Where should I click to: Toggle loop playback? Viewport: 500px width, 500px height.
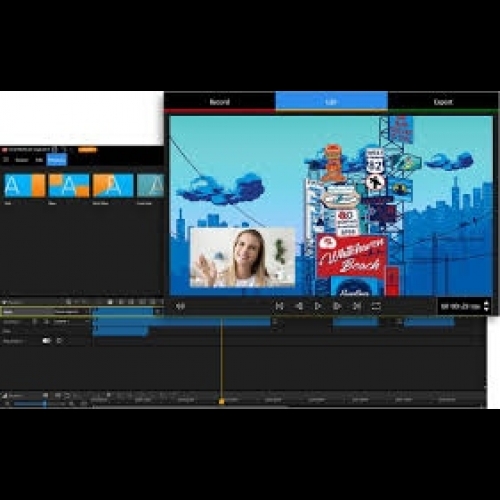(376, 306)
